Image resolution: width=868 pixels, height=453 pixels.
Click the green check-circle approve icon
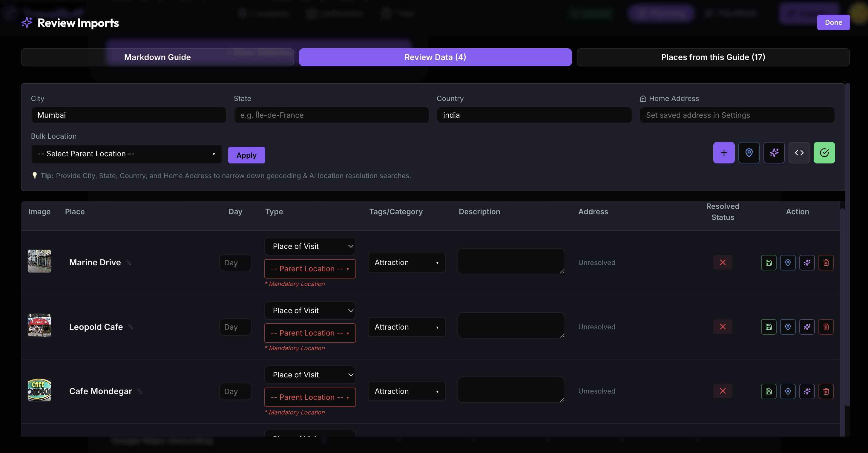(824, 153)
